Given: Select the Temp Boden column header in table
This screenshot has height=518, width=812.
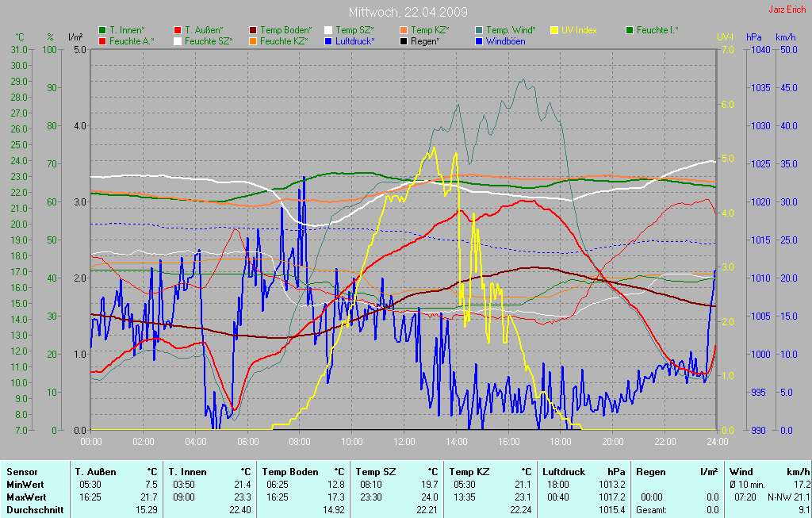Looking at the screenshot, I should [287, 471].
